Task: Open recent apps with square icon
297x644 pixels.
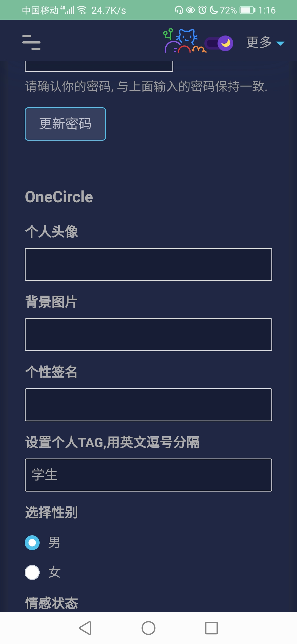Action: (211, 628)
